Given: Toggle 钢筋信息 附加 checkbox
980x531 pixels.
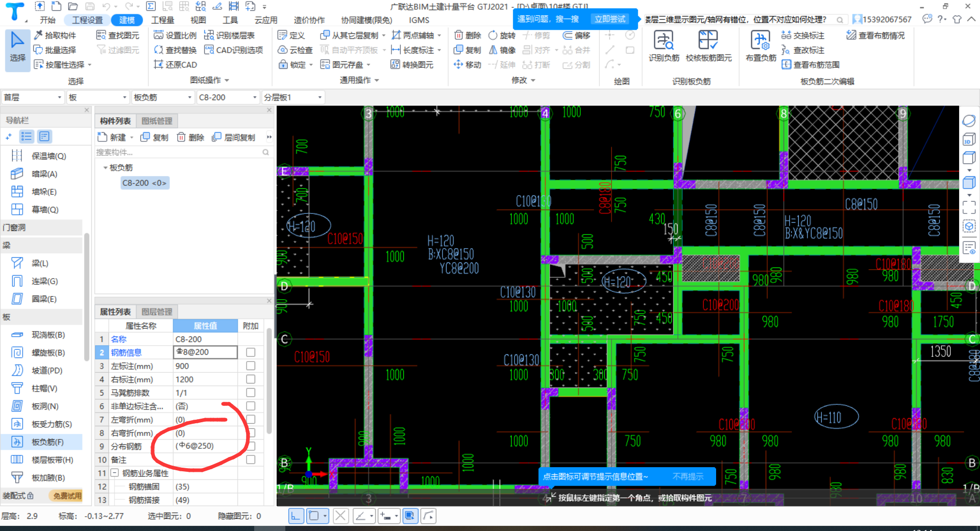Looking at the screenshot, I should point(251,352).
